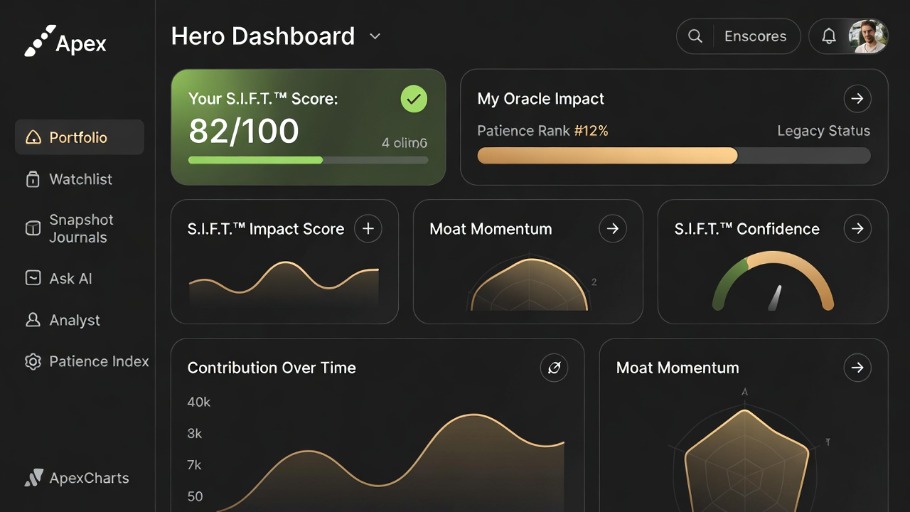Click the Legacy Status label
The width and height of the screenshot is (910, 512).
[823, 131]
